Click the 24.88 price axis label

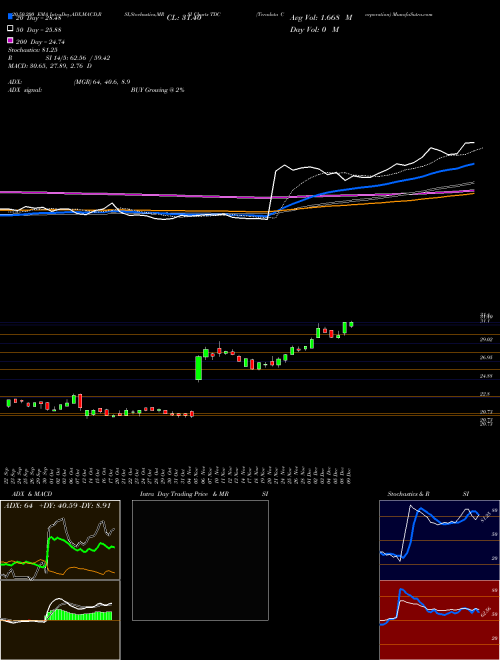(486, 376)
